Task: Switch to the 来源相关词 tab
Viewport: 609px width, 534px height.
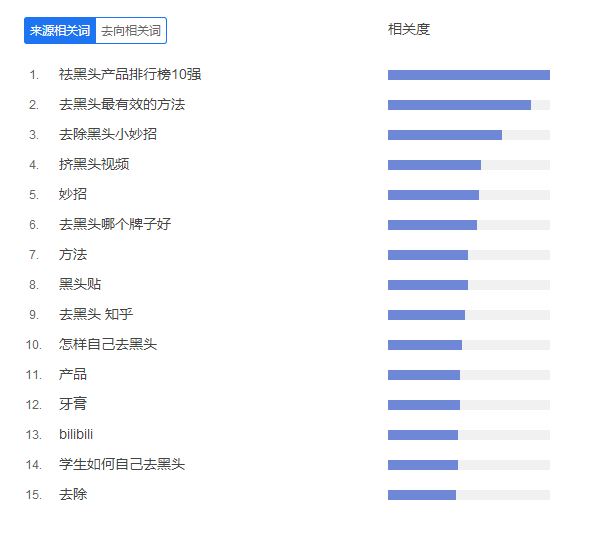Action: [x=60, y=31]
